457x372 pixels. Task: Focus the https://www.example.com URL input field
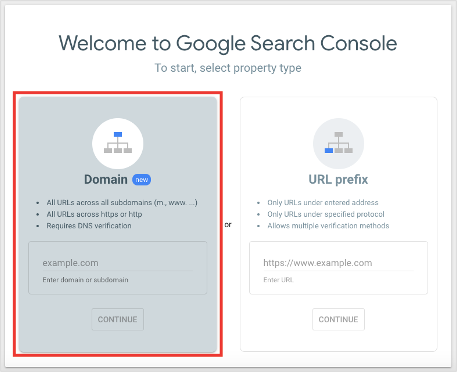point(338,263)
